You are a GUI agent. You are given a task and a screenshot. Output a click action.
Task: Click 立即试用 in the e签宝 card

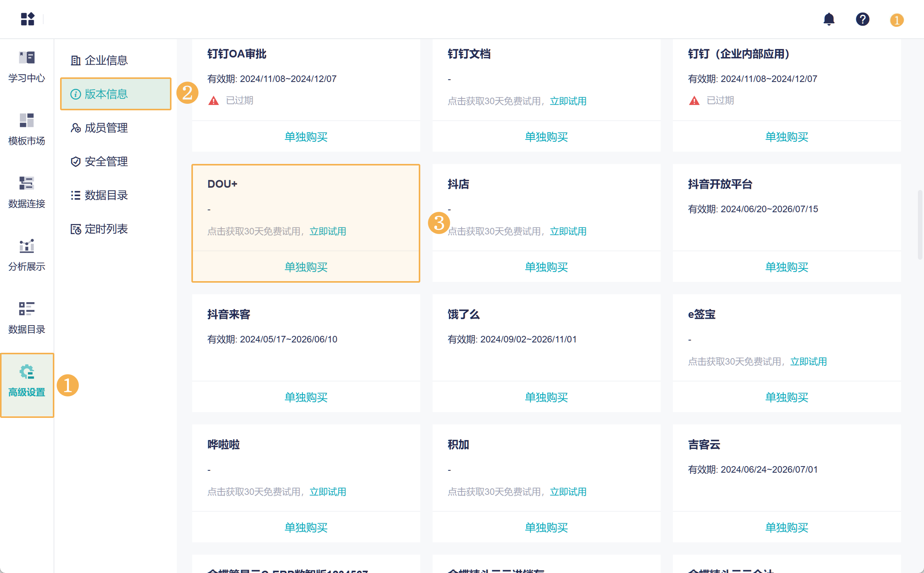click(x=808, y=362)
